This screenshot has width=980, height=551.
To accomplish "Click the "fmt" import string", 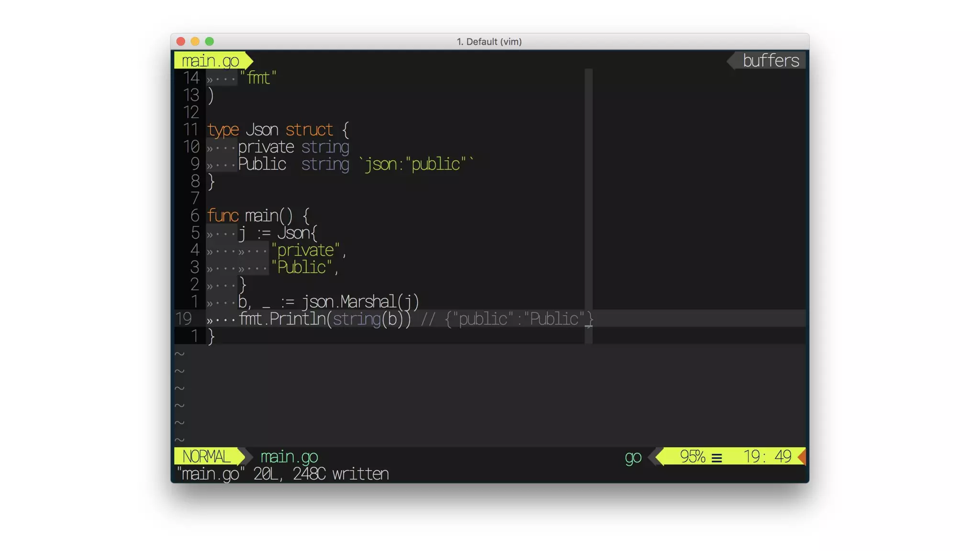I will 258,78.
